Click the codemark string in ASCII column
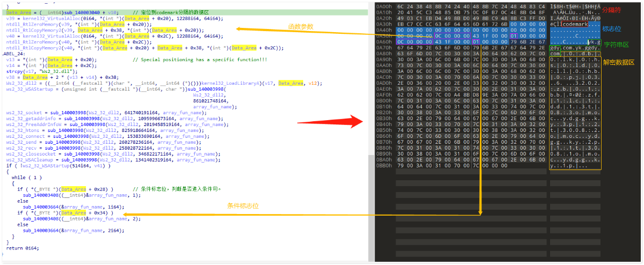Viewport: 644px width, 265px height. (576, 24)
